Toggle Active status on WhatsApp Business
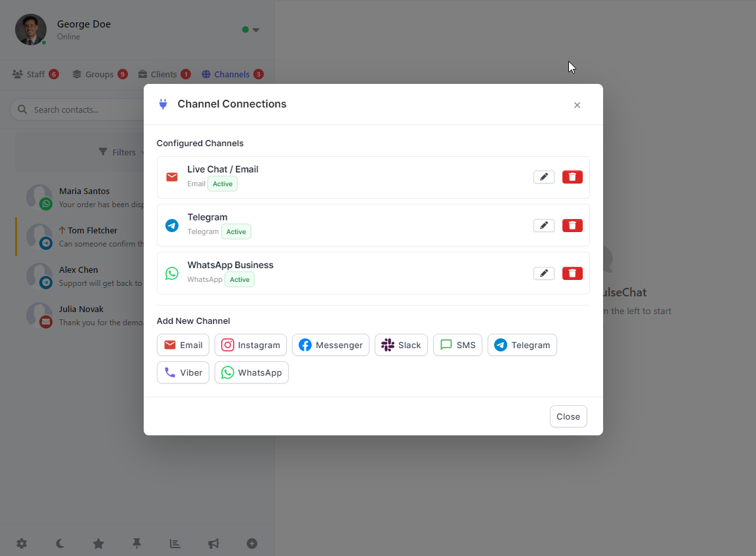The width and height of the screenshot is (756, 556). click(x=239, y=279)
